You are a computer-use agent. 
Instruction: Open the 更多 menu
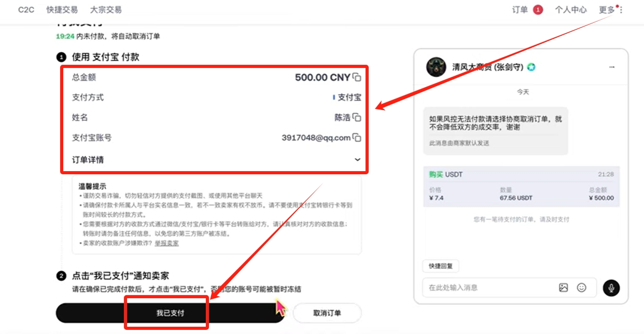tap(611, 10)
